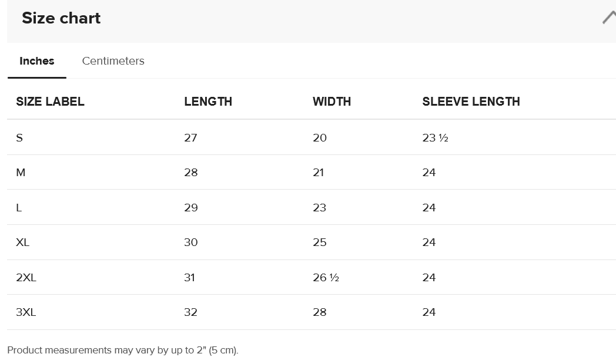Select the XL size row label
The width and height of the screenshot is (616, 364).
[22, 242]
